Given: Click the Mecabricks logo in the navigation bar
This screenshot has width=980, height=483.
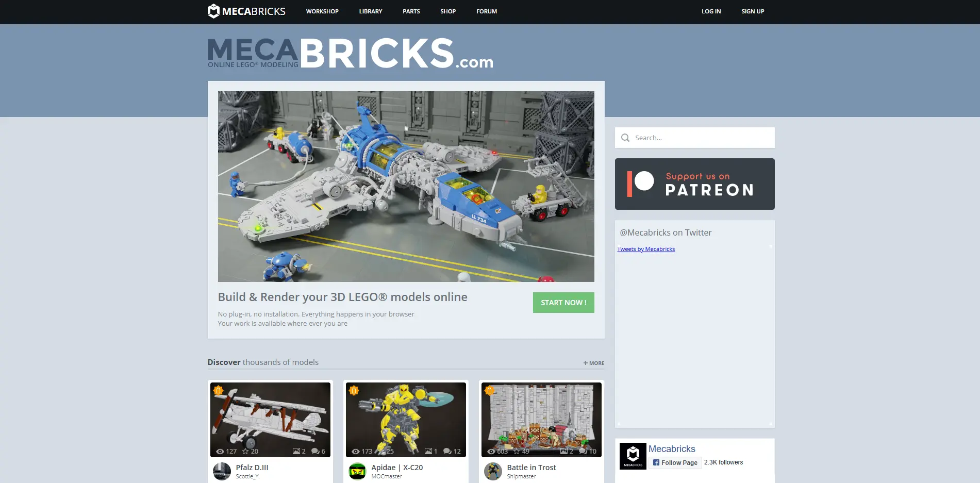Looking at the screenshot, I should (x=246, y=11).
